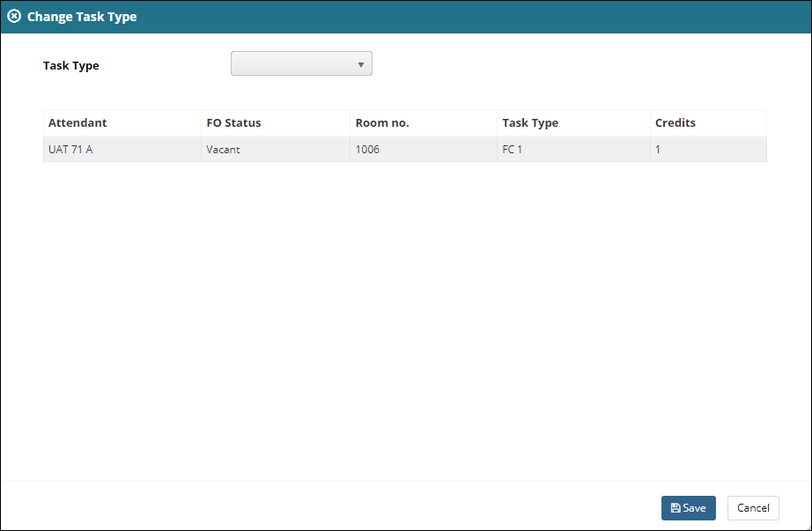
Task: Click the Save disk icon on the Save button
Action: [675, 508]
